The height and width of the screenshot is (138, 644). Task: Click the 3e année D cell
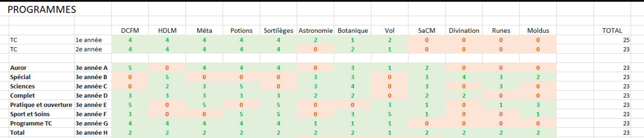92,96
